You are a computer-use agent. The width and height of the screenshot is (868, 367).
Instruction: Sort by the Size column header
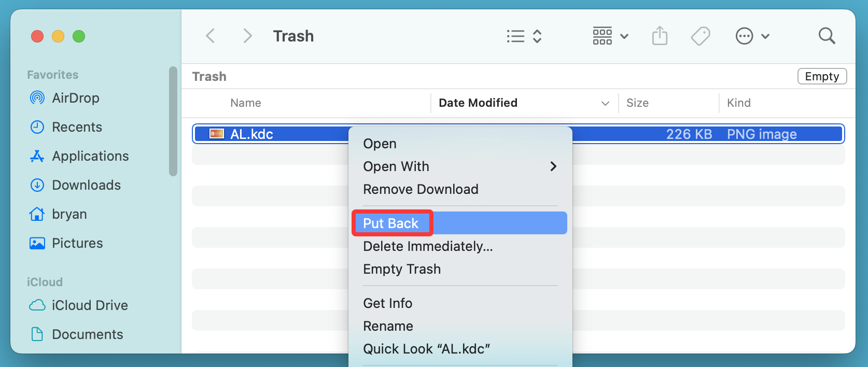[637, 103]
